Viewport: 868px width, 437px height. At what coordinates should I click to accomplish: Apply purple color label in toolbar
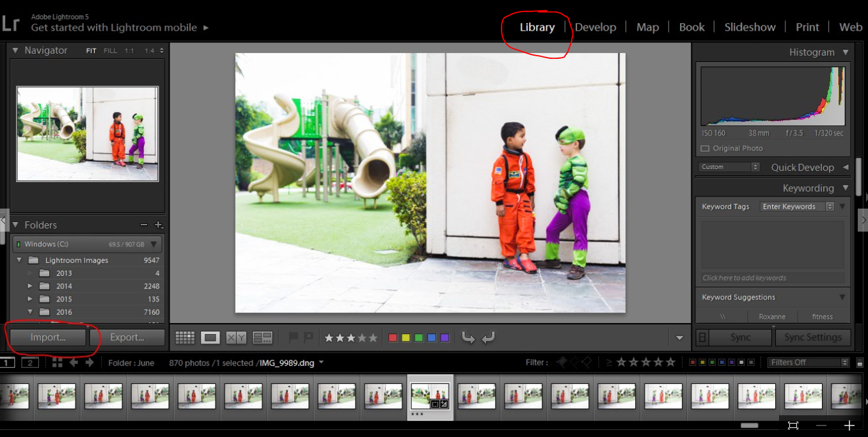coord(445,338)
